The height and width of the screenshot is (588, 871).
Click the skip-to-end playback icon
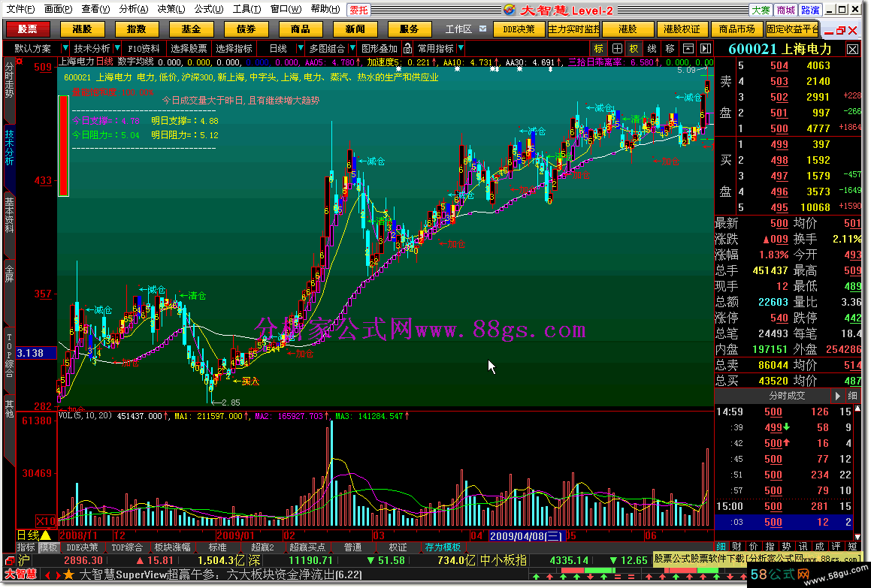pos(706,49)
